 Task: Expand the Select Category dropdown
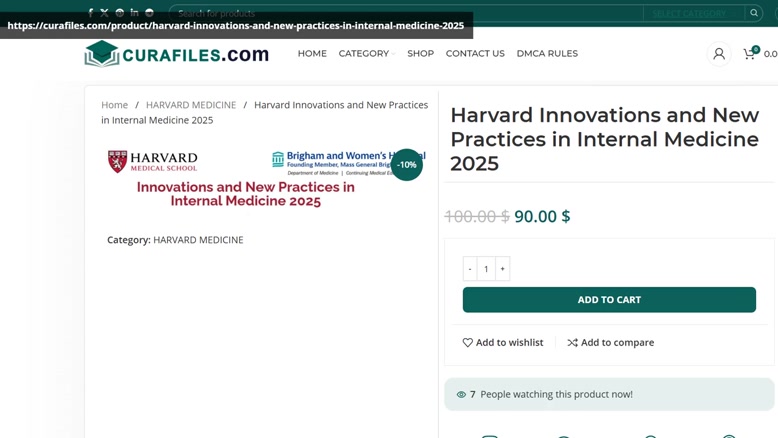point(693,13)
